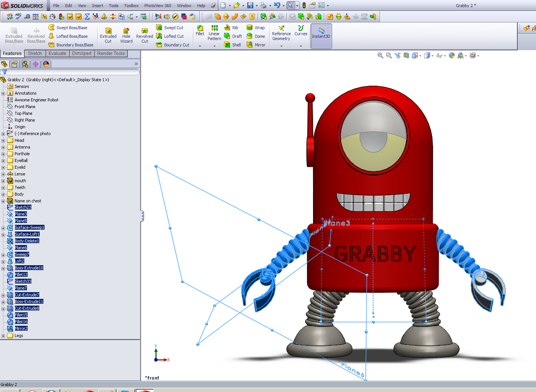Click the Rebuild traffic light icon

[x=304, y=6]
